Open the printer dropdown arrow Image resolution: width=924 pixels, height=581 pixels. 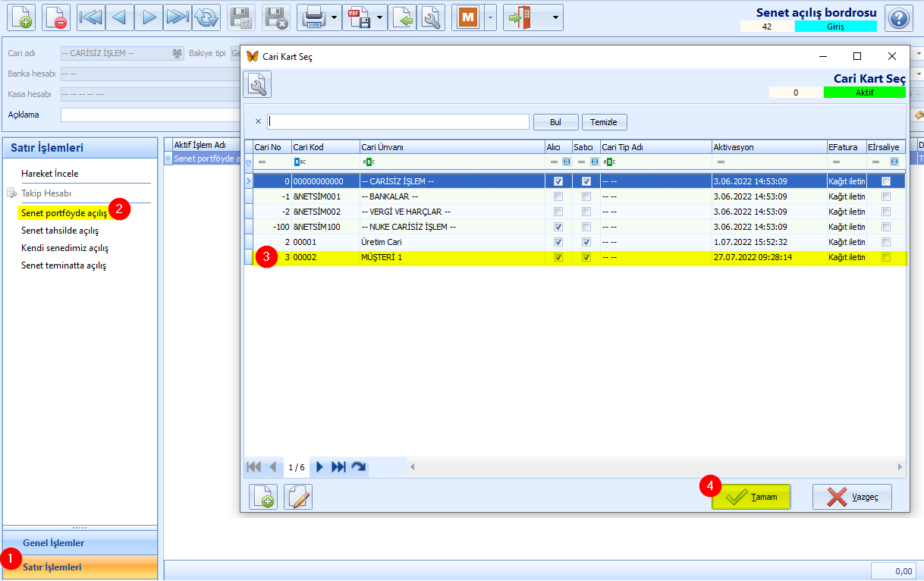pyautogui.click(x=335, y=17)
